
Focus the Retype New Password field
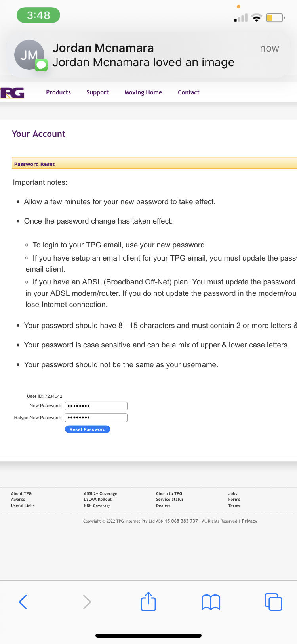(96, 418)
